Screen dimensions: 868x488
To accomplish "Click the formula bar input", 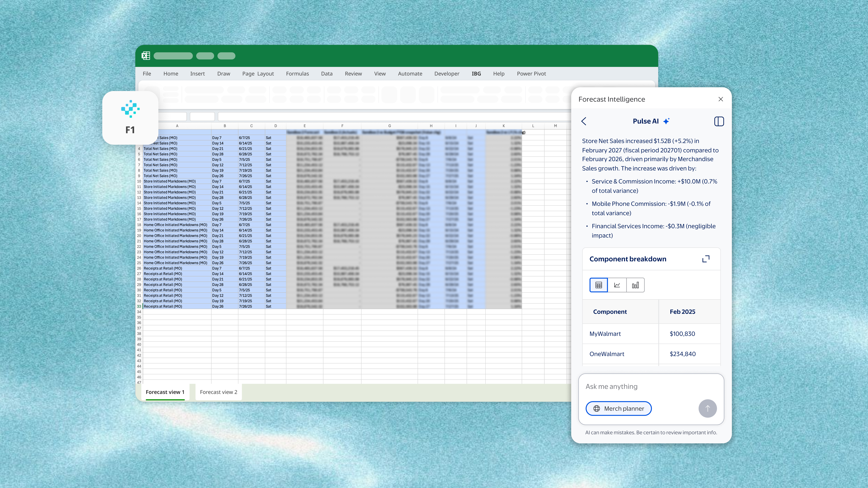I will pos(394,117).
